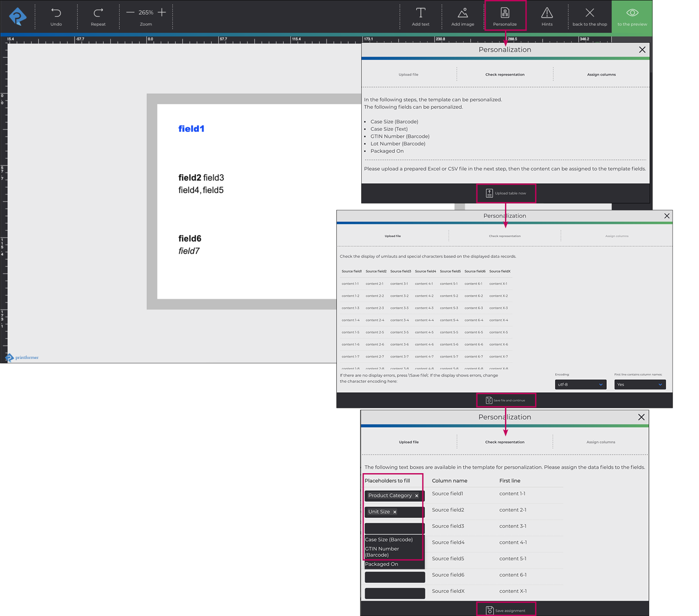This screenshot has width=699, height=616.
Task: Click Save file and continue
Action: coord(505,400)
